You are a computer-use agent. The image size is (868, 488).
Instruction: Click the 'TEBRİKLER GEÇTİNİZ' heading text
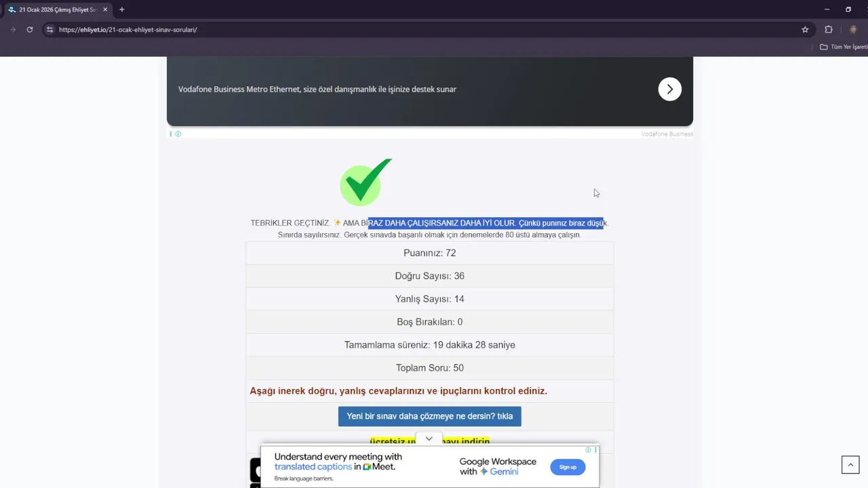click(x=290, y=223)
